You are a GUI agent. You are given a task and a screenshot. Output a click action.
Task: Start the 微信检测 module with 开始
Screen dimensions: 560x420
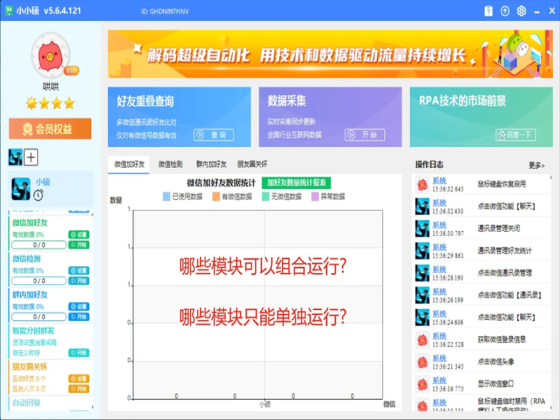(x=79, y=281)
